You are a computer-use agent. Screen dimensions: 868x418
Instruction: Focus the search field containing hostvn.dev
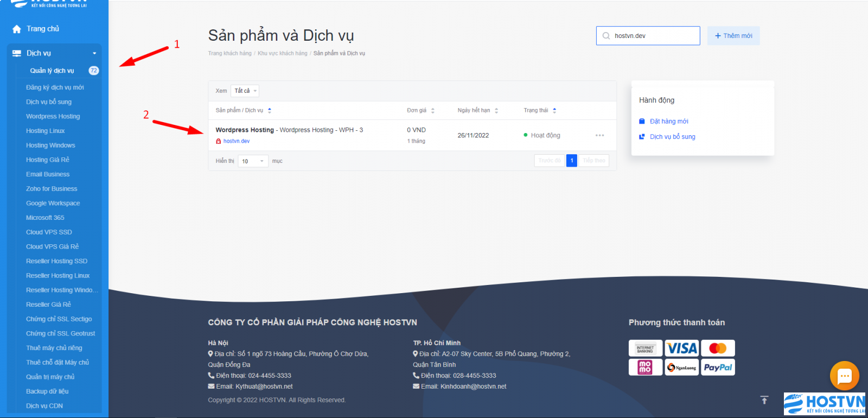[648, 36]
